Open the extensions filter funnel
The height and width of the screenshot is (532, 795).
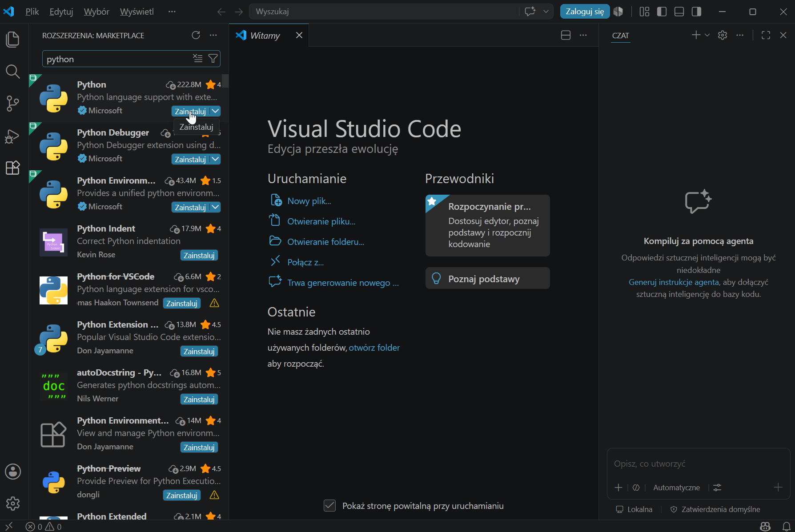[213, 58]
